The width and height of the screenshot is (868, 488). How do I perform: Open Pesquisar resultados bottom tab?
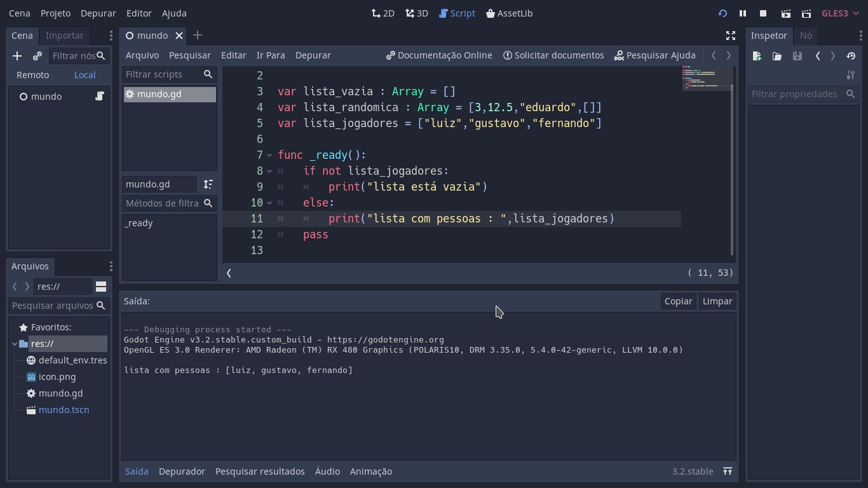[260, 471]
